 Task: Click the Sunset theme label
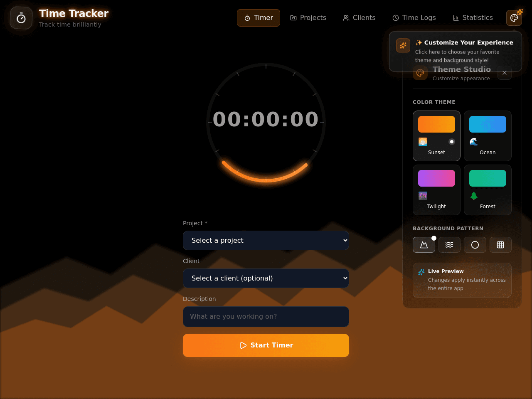[x=436, y=153]
